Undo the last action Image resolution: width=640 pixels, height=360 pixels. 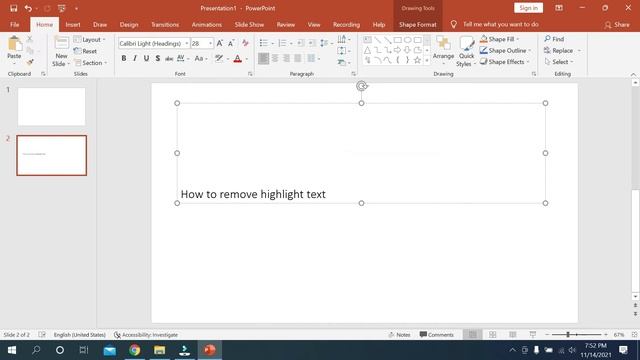28,8
